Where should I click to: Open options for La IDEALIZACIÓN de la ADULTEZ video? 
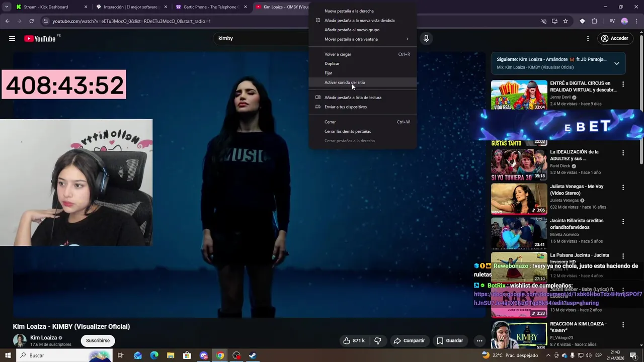tap(623, 153)
